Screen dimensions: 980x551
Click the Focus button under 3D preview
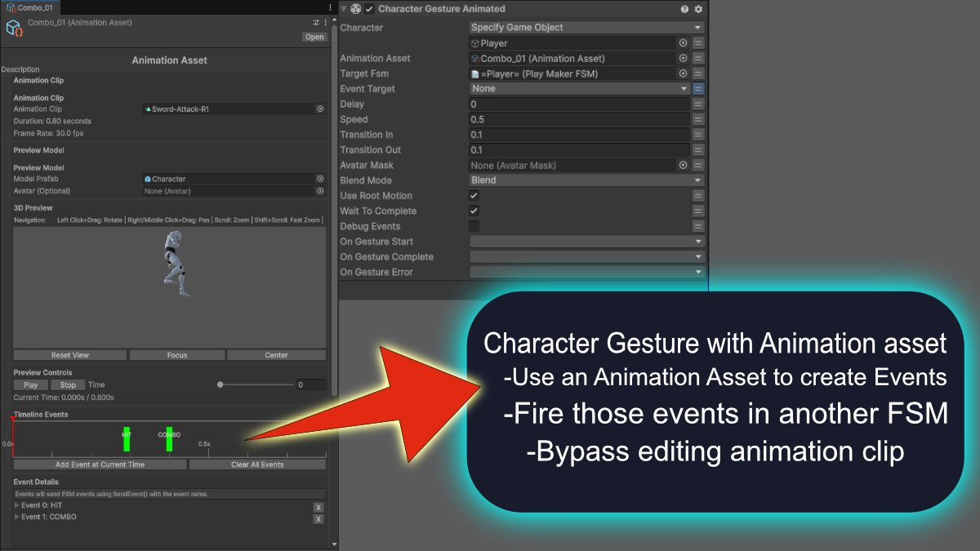point(177,355)
